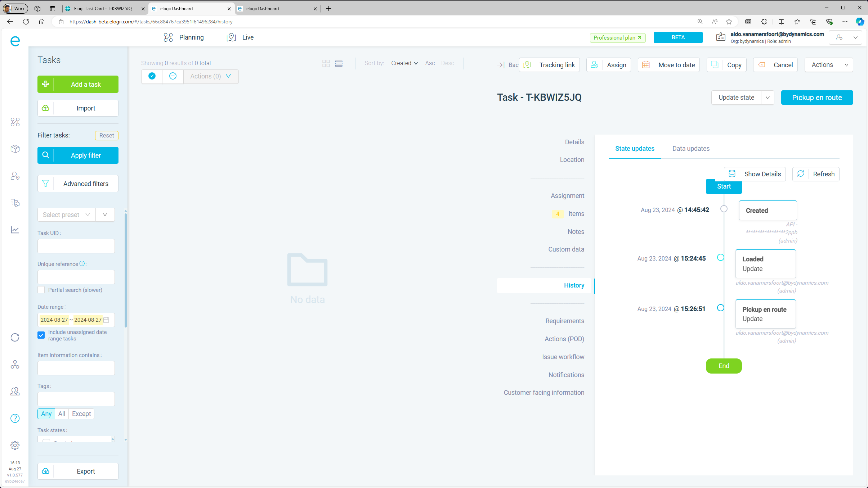Open the help question mark icon
Viewport: 868px width, 488px height.
tap(15, 418)
